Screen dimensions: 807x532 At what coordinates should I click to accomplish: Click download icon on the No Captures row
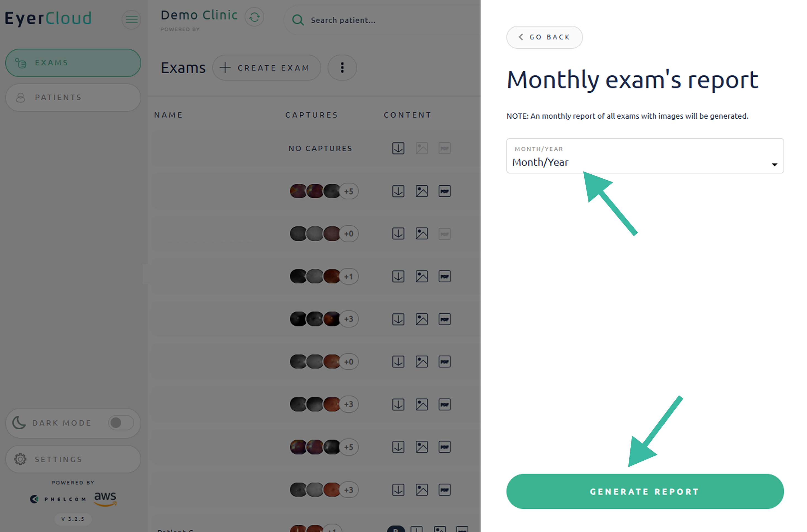[398, 148]
